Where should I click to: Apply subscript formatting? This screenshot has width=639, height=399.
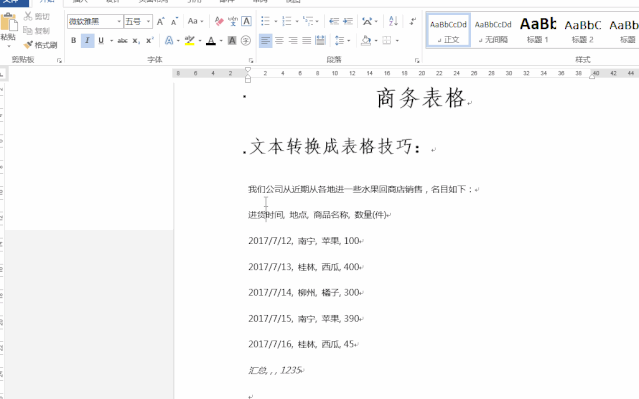136,40
